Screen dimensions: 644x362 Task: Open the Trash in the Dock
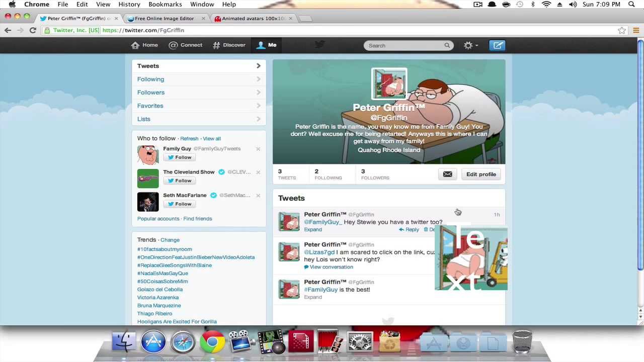[522, 342]
